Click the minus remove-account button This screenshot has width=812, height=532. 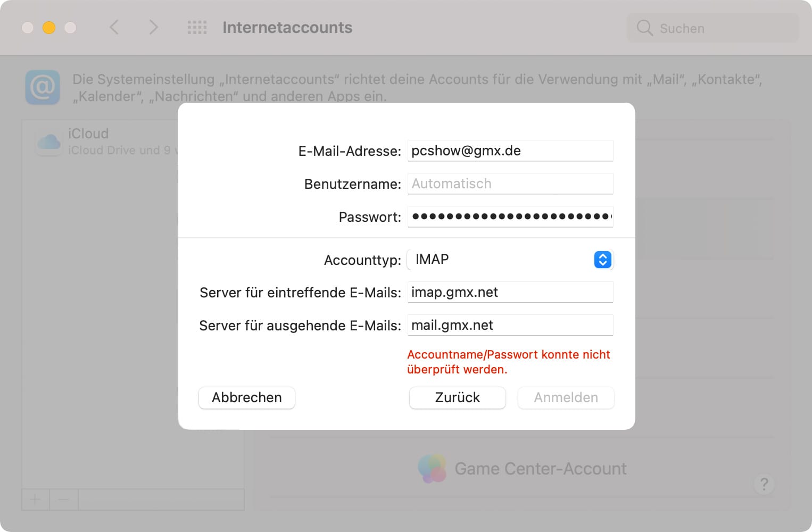point(63,500)
